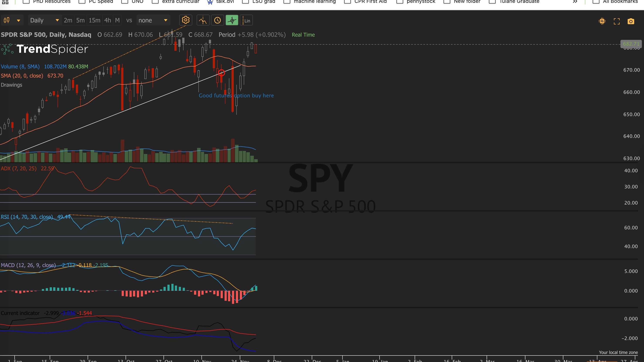Enter fullscreen chart mode

[617, 21]
